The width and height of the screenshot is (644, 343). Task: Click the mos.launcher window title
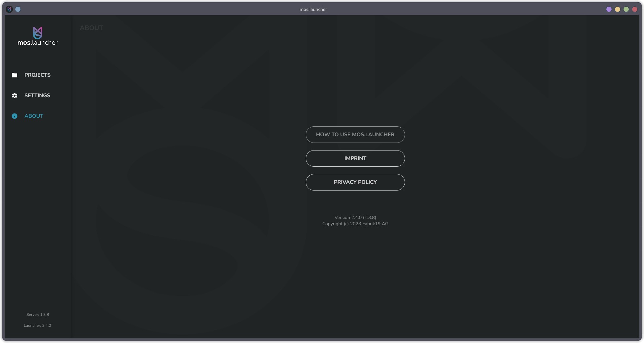[x=313, y=9]
